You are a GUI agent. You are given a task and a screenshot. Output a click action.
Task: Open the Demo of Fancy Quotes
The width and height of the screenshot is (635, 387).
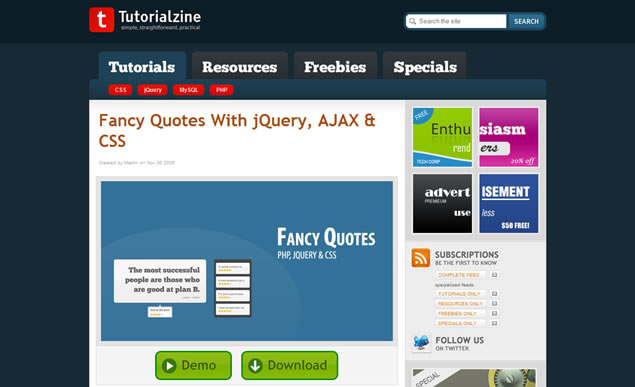(x=194, y=366)
